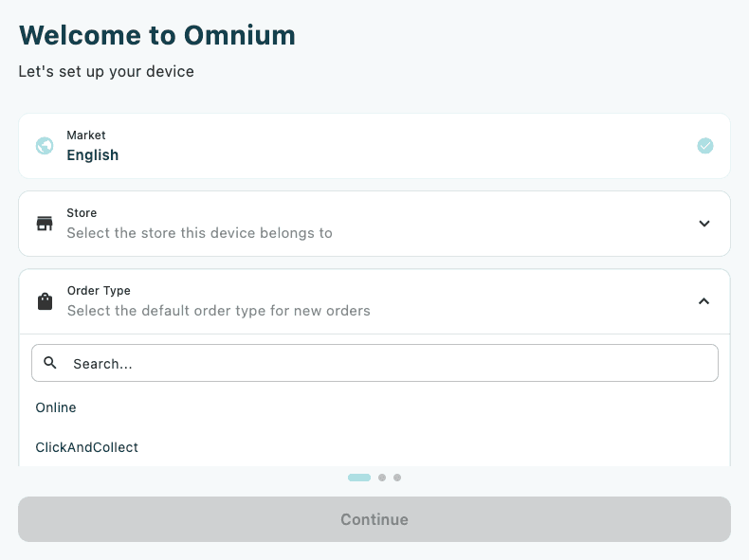
Task: Focus the Search... input field
Action: [x=374, y=363]
